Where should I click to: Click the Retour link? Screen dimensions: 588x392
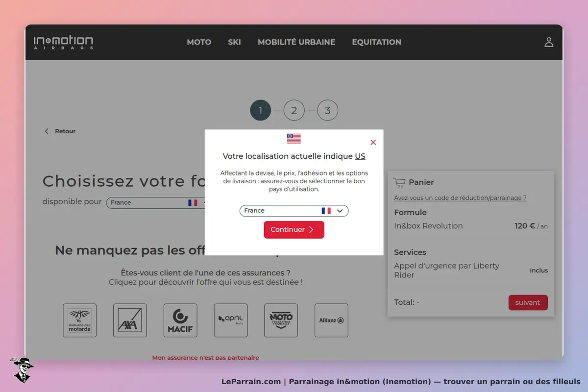coord(65,131)
